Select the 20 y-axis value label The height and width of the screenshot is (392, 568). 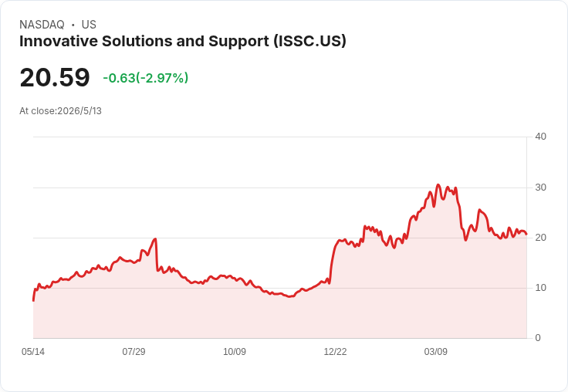click(x=540, y=238)
